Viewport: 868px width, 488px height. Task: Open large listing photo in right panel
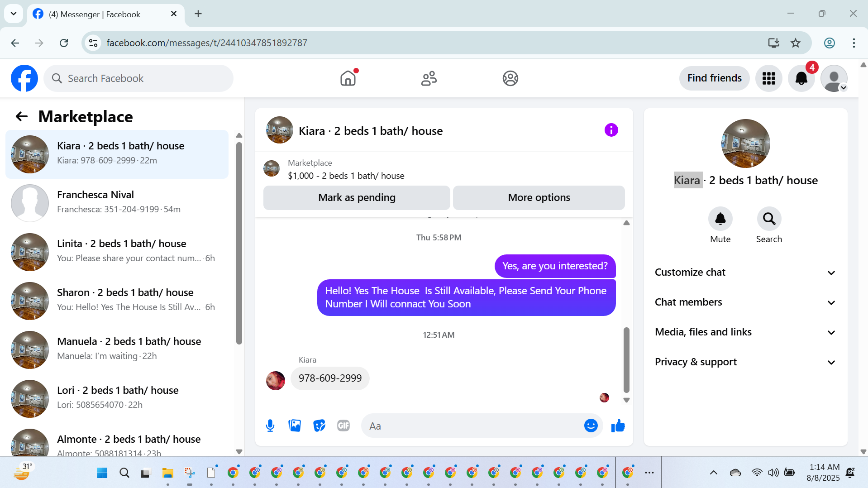click(x=745, y=144)
